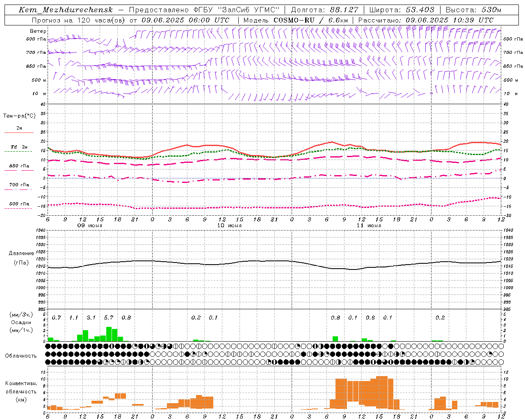Click the '5.7' three-hour precipitation value
This screenshot has height=420, width=525.
[x=109, y=318]
